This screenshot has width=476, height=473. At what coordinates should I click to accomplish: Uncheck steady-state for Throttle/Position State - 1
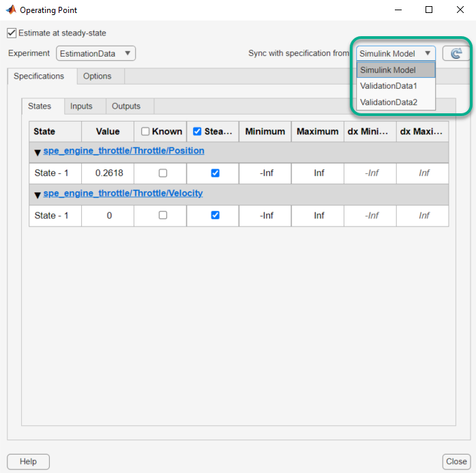tap(215, 173)
